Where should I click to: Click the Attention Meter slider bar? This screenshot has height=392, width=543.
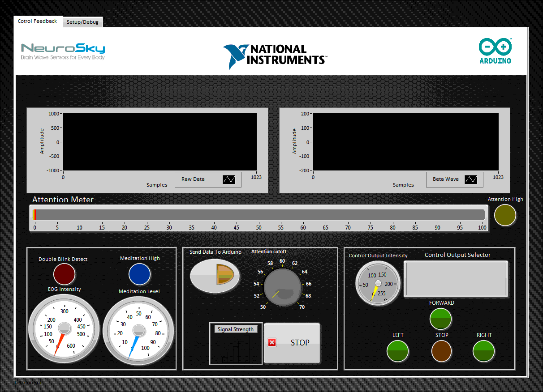pyautogui.click(x=259, y=215)
